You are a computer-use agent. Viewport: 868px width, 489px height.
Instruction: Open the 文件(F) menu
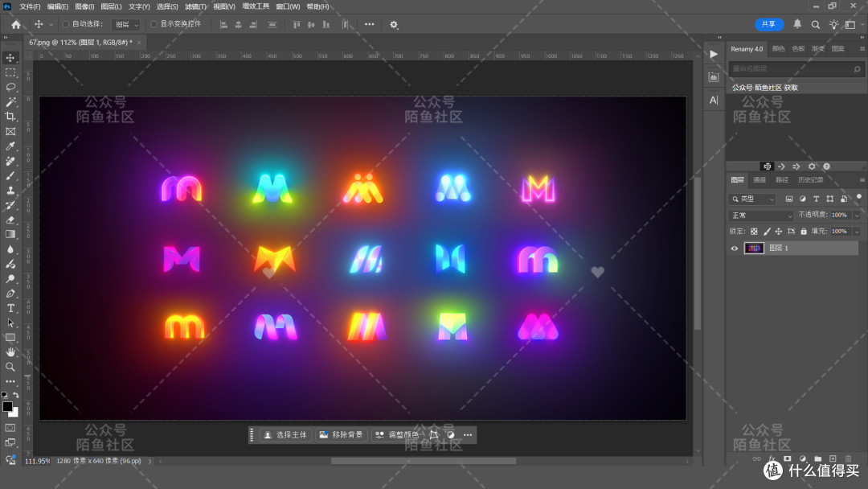(x=30, y=6)
